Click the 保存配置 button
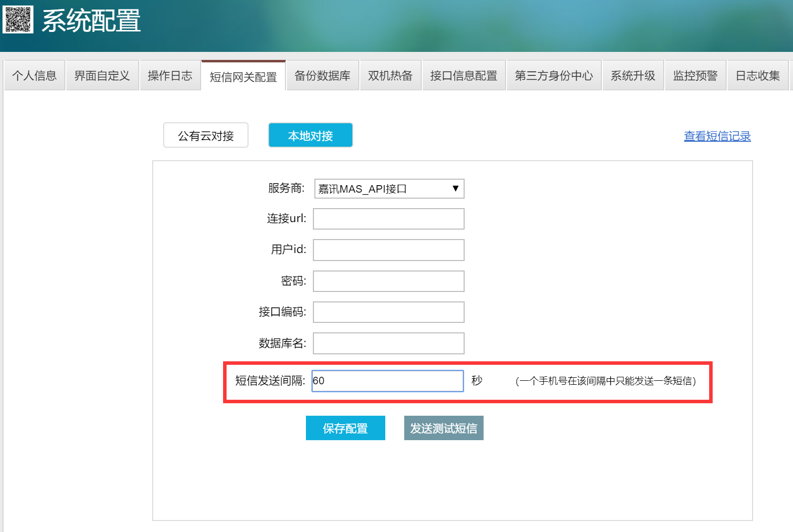 [345, 428]
